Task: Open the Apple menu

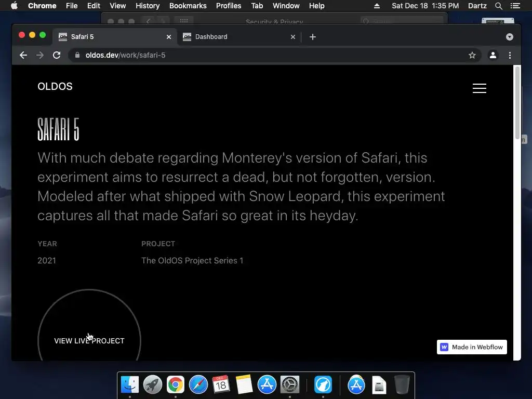Action: coord(14,6)
